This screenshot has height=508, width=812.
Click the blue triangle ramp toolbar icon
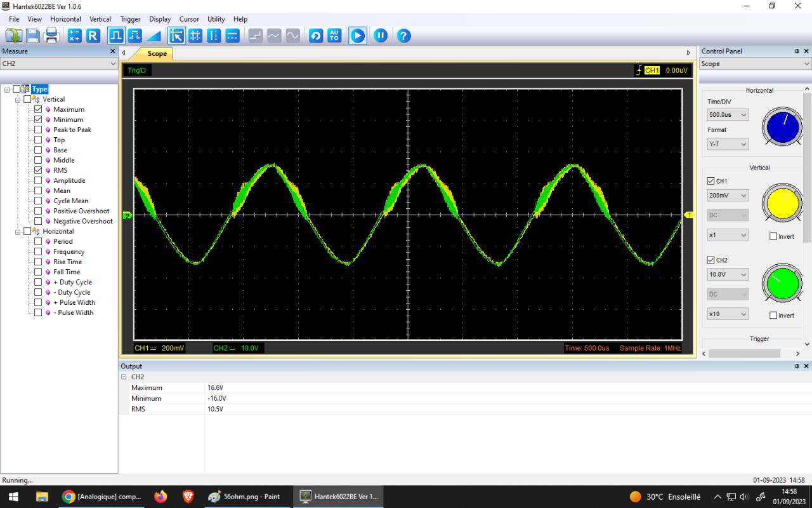[x=154, y=36]
